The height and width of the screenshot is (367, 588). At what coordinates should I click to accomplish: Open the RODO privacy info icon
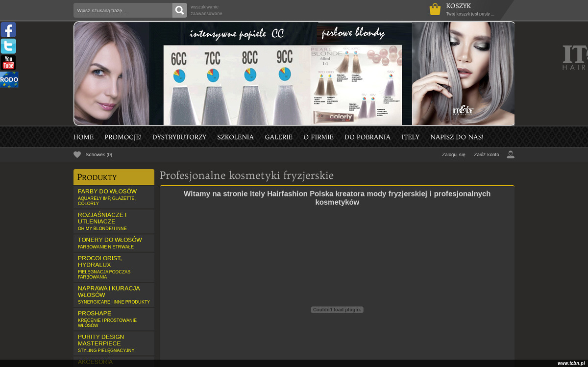pos(9,79)
